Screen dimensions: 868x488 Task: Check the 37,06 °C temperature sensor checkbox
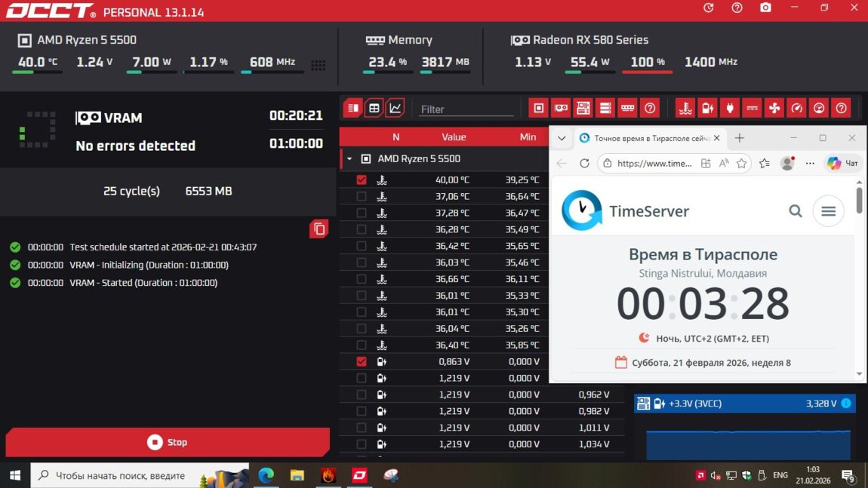pos(362,196)
